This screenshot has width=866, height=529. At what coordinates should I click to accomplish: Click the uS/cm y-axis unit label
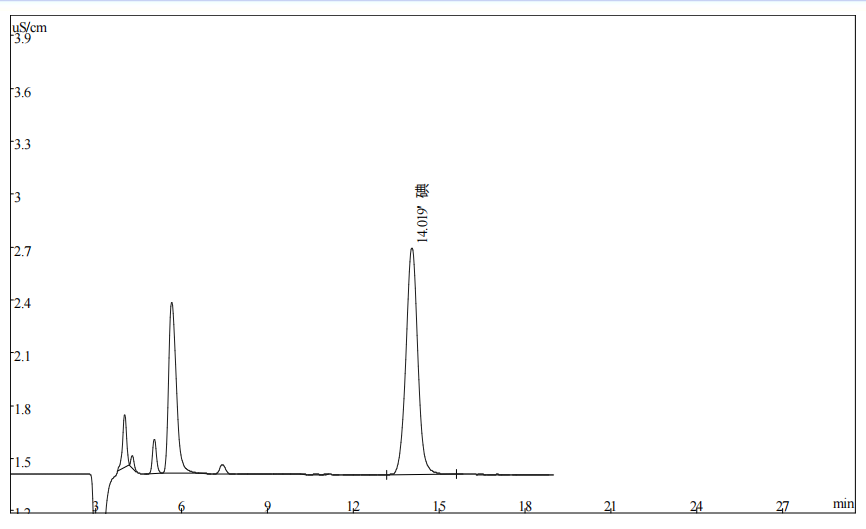(x=29, y=27)
